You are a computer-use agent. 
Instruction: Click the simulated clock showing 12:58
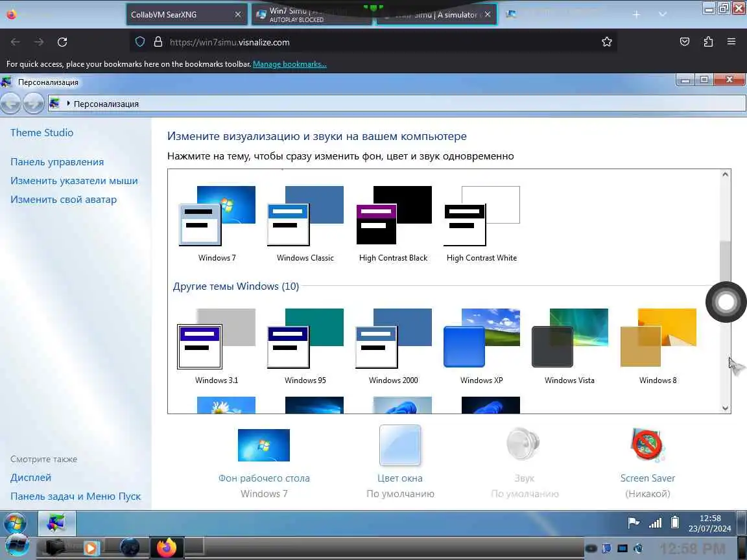click(x=710, y=523)
